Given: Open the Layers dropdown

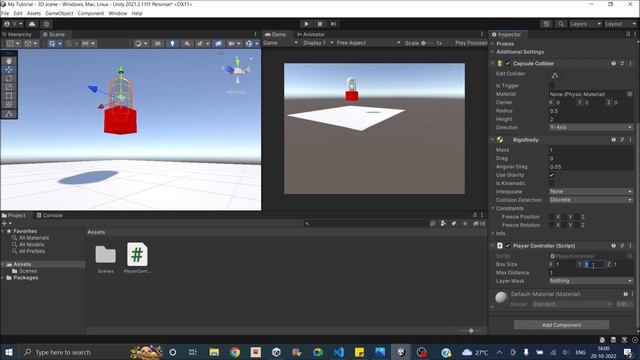Looking at the screenshot, I should (585, 24).
